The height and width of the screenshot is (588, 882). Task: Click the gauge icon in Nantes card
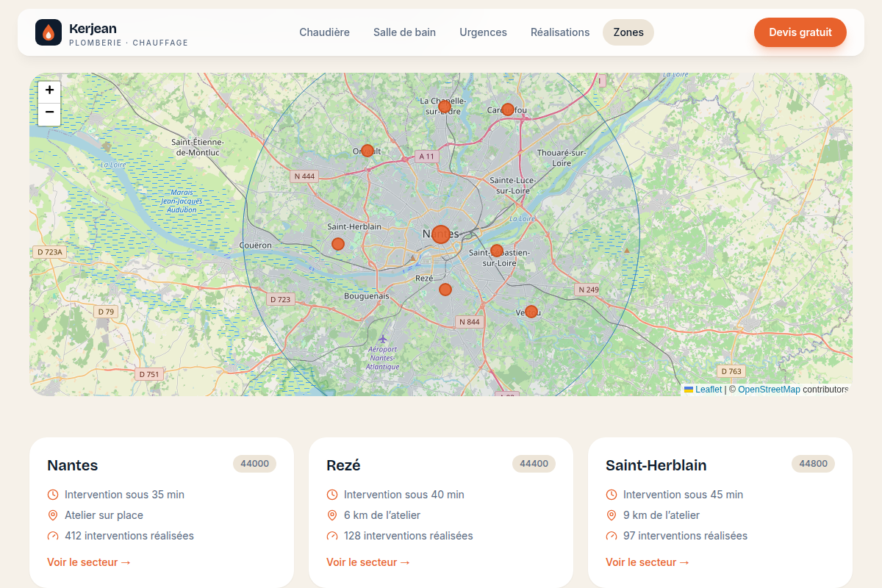53,536
